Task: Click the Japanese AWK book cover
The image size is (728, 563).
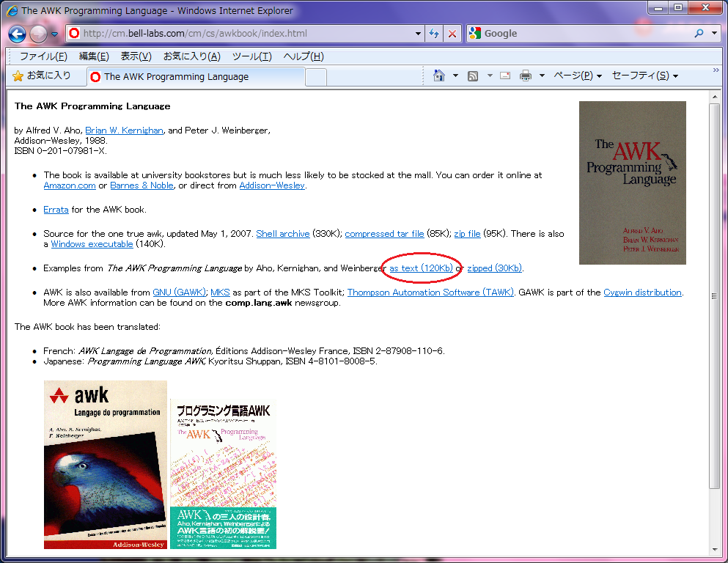Action: pyautogui.click(x=224, y=474)
